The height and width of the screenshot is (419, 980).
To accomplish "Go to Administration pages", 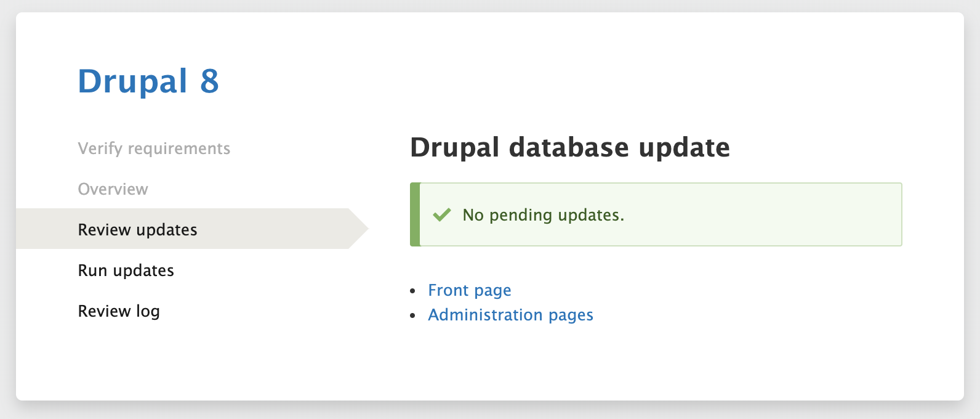I will click(x=510, y=315).
